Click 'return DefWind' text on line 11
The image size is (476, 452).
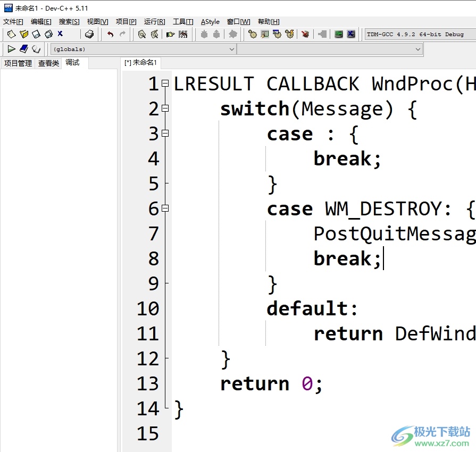[x=395, y=333]
